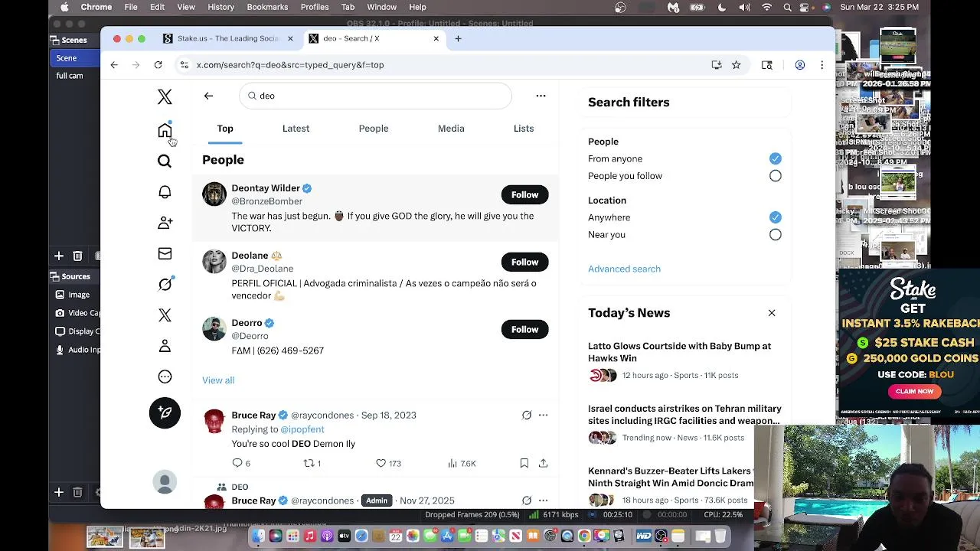
Task: Open Chrome History menu
Action: pos(220,7)
